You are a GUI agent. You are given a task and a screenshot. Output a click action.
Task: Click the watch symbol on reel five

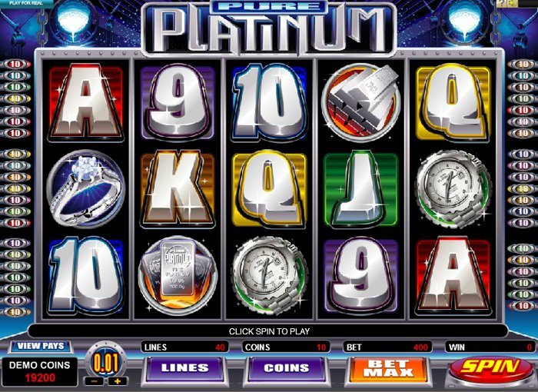click(x=453, y=189)
